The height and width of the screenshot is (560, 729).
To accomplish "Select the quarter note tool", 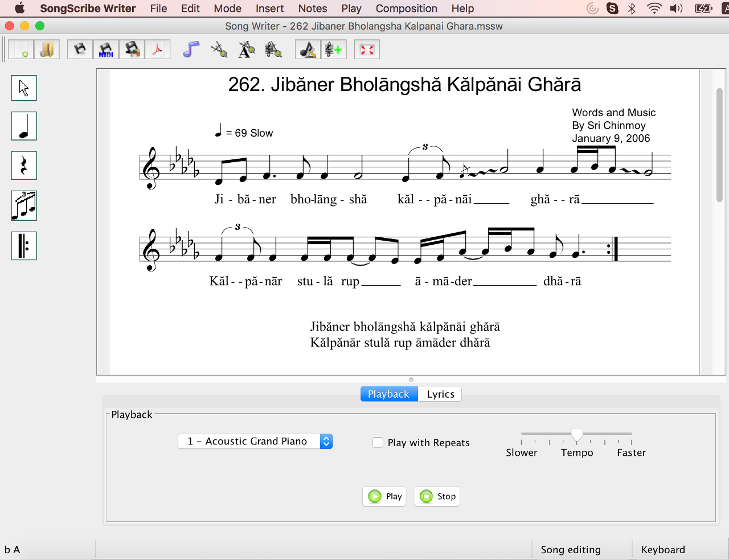I will click(24, 126).
